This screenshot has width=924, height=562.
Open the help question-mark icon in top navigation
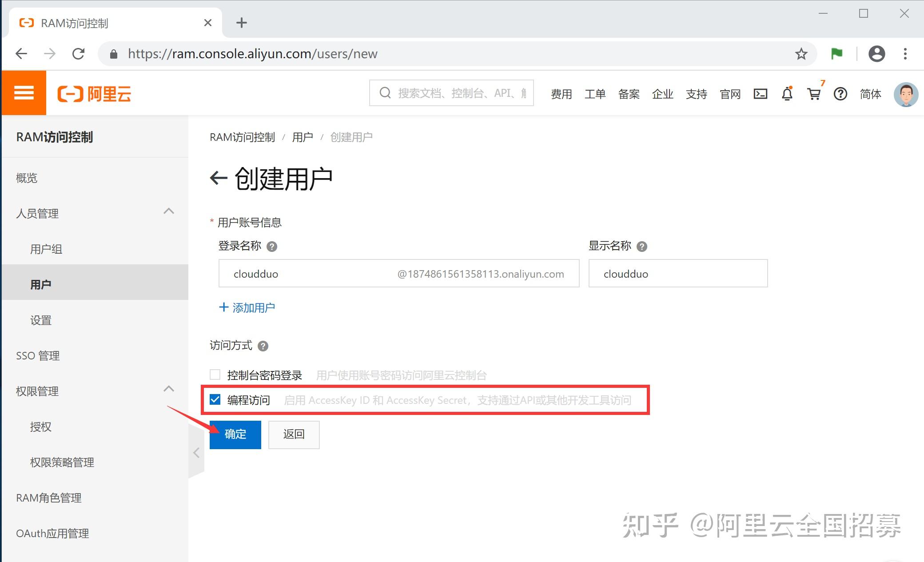coord(840,94)
